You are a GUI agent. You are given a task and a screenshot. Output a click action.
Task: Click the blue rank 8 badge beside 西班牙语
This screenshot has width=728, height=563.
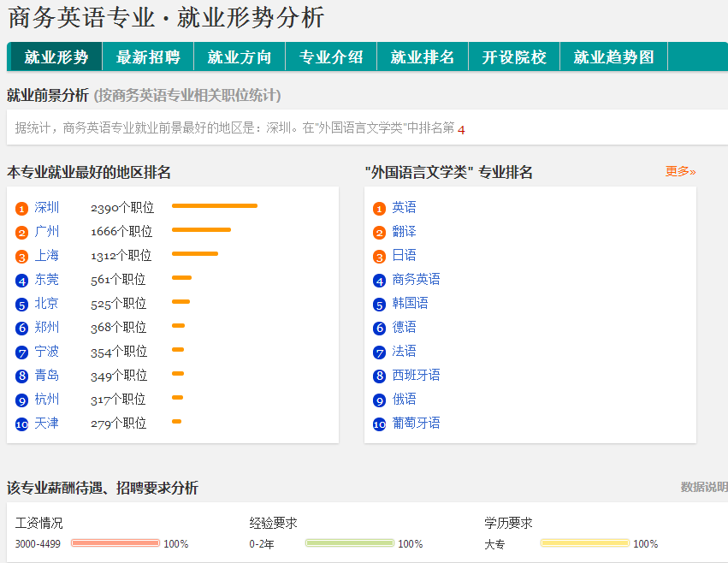tap(380, 376)
